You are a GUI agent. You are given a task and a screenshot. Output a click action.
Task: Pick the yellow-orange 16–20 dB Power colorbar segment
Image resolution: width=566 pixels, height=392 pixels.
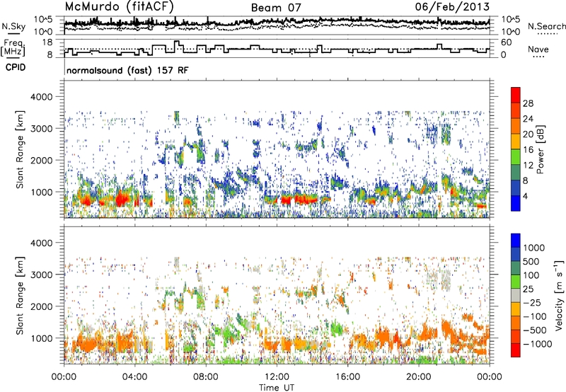pyautogui.click(x=516, y=142)
